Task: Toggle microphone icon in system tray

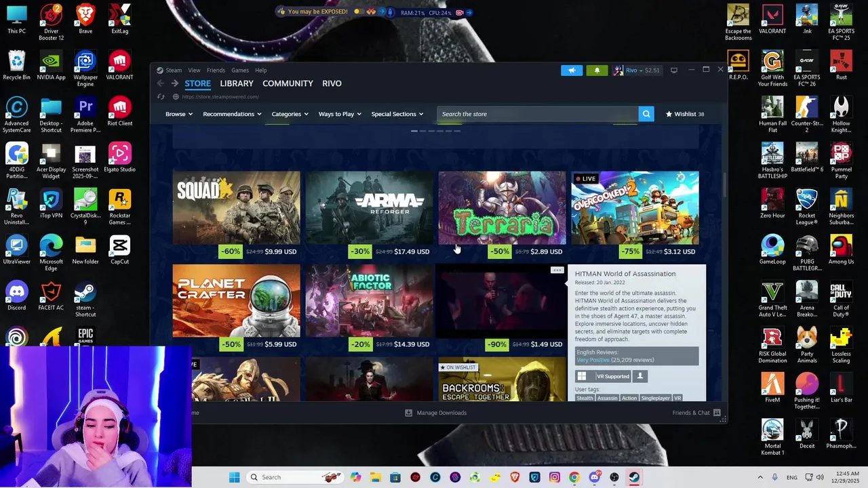Action: click(774, 477)
